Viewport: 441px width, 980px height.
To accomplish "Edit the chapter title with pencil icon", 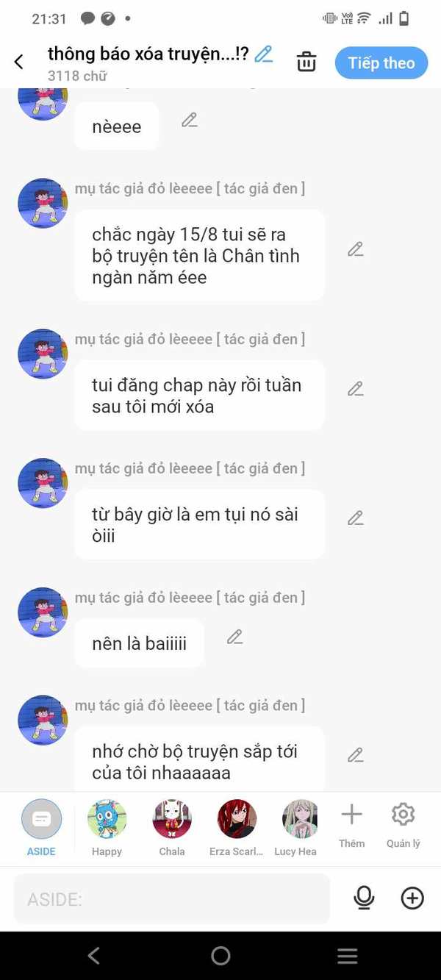I will [263, 54].
